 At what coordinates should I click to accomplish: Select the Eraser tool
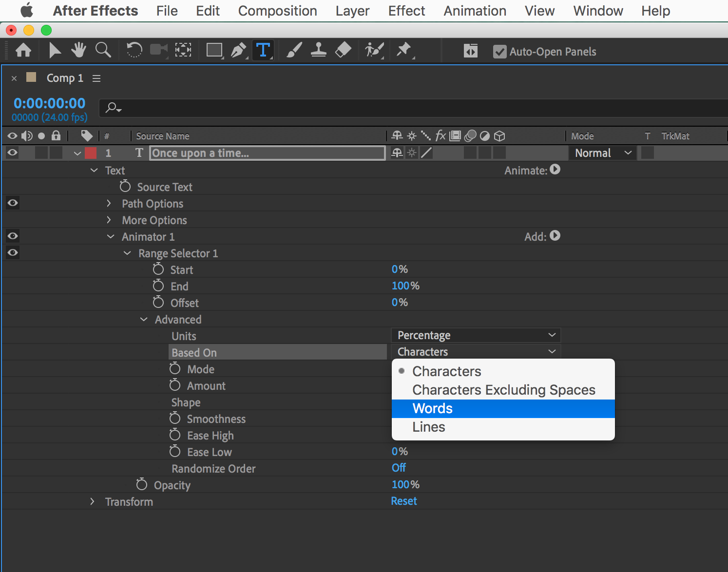pyautogui.click(x=343, y=50)
